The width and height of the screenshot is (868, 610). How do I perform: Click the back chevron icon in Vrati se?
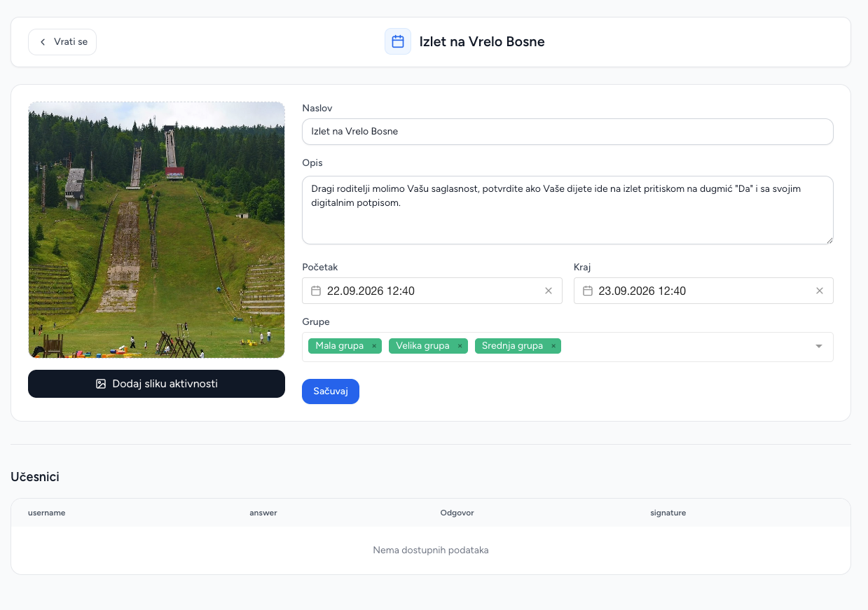point(43,42)
